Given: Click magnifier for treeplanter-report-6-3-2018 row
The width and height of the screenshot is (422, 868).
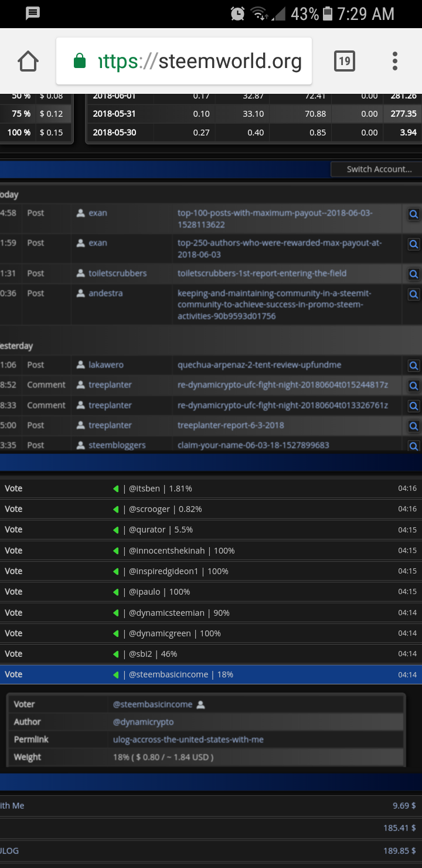Looking at the screenshot, I should pyautogui.click(x=414, y=426).
